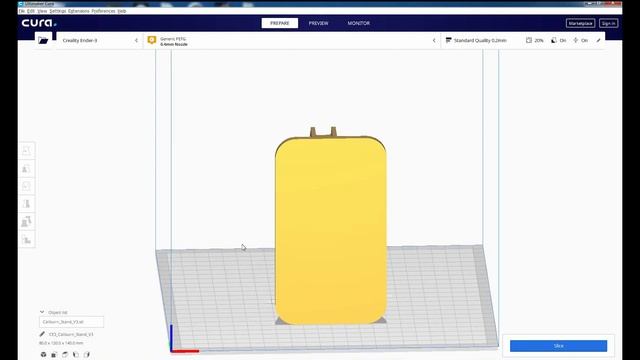Switch to the MONITOR stage tab
Image resolution: width=640 pixels, height=360 pixels.
[x=358, y=23]
